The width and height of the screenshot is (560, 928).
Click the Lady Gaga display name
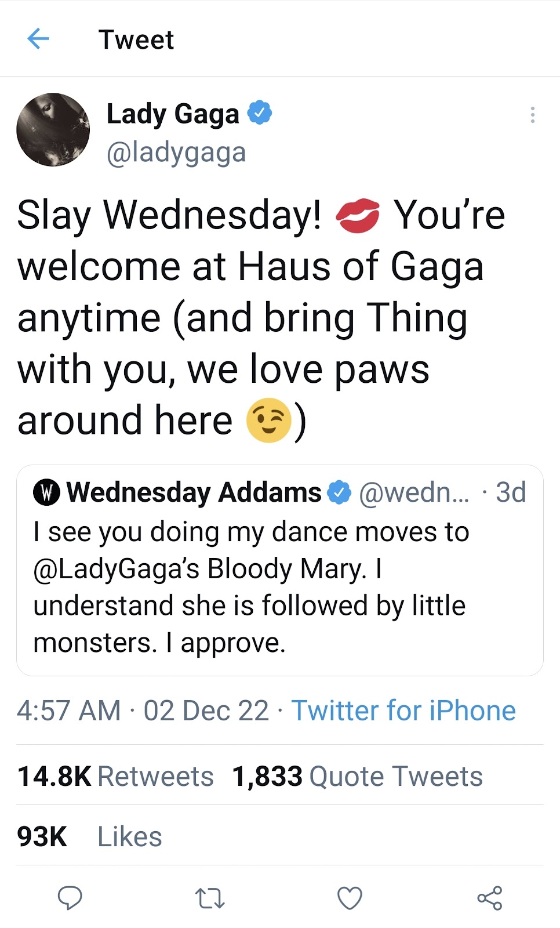(173, 114)
